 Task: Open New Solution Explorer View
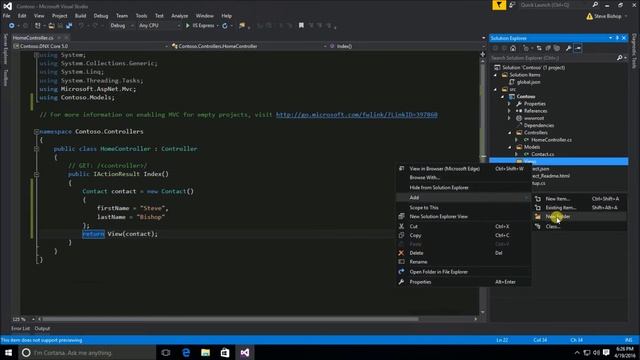pos(463,217)
